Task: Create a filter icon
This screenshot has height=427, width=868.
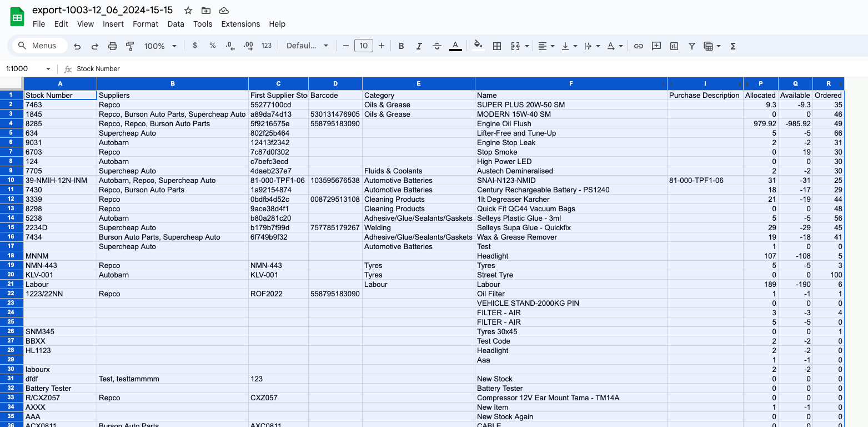Action: point(692,46)
